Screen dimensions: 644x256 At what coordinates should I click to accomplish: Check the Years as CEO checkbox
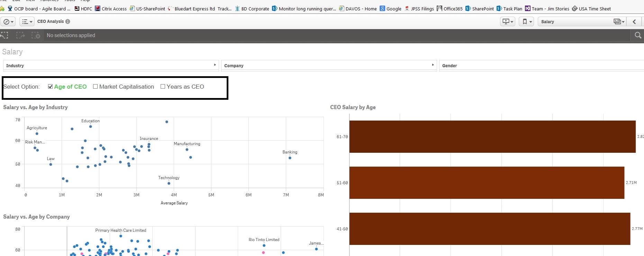click(163, 87)
